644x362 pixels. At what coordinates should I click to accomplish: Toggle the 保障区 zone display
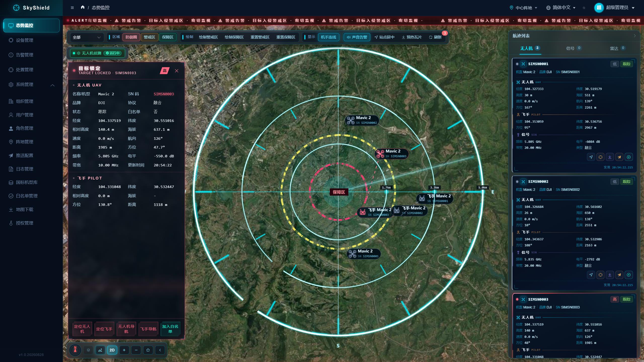point(168,37)
